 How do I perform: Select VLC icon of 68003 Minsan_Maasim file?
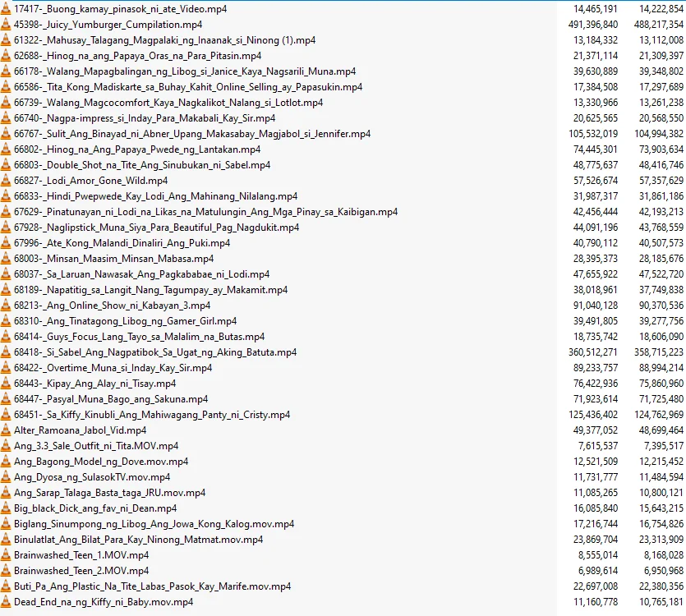tap(5, 258)
